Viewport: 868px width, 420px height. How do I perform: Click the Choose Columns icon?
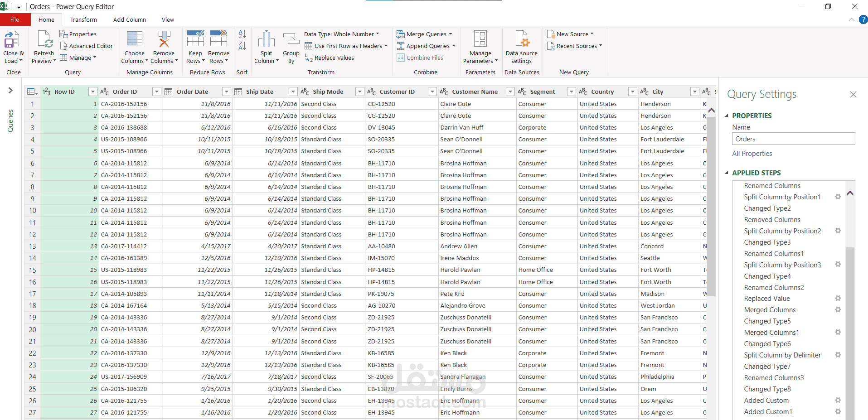click(x=135, y=39)
